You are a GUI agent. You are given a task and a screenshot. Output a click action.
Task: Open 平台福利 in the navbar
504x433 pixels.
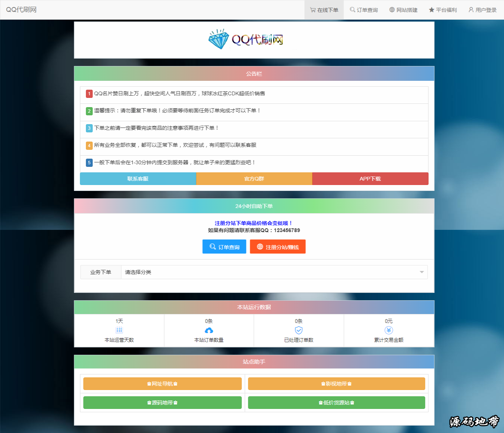[x=443, y=10]
